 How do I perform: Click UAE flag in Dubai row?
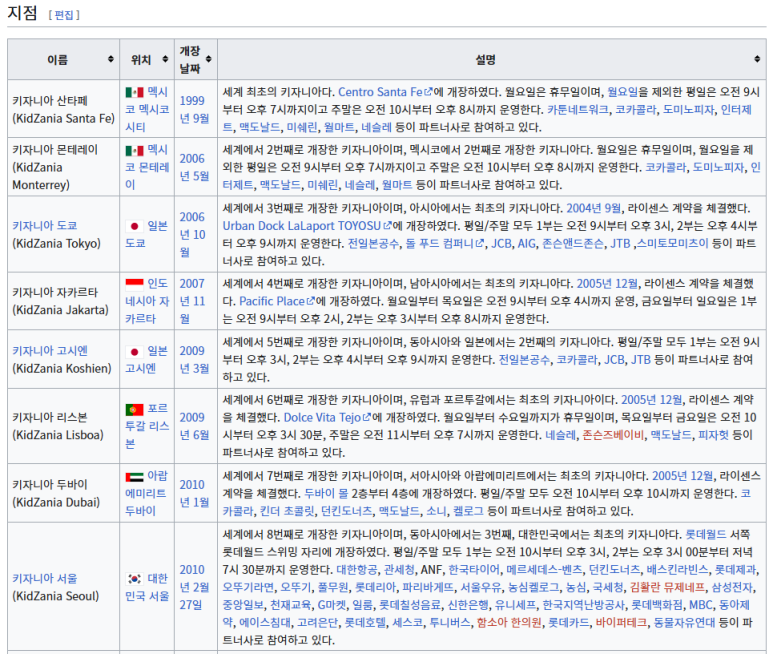point(134,477)
